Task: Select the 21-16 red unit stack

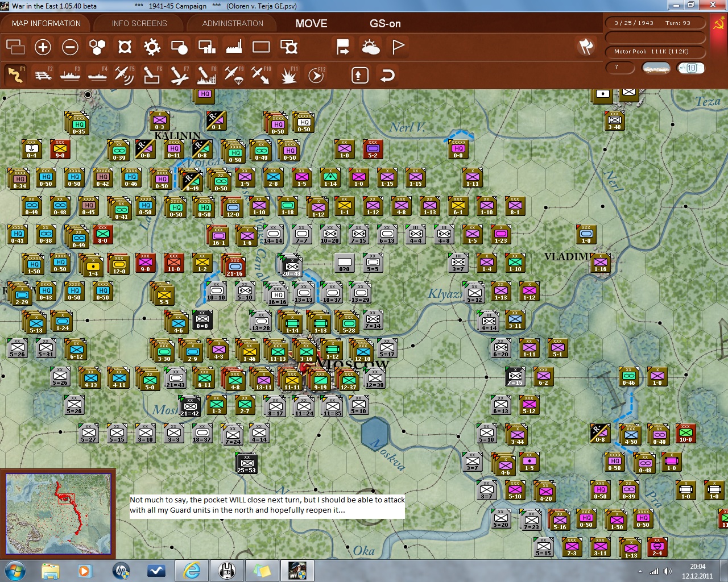Action: (x=234, y=266)
